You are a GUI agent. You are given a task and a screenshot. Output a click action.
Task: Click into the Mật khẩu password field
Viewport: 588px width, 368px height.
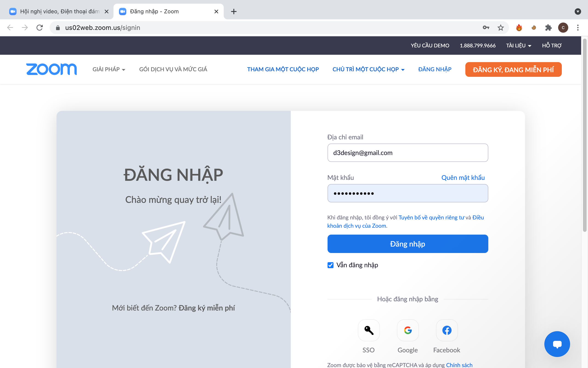408,193
